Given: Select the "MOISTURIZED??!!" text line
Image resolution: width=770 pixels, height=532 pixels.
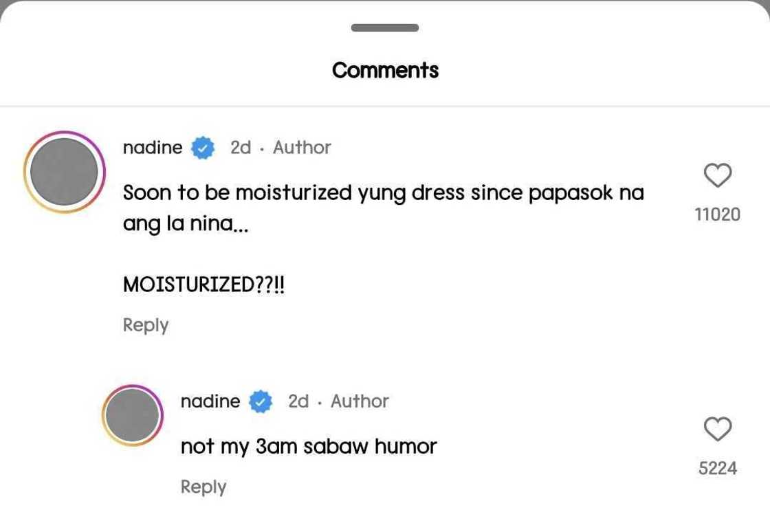Looking at the screenshot, I should click(203, 285).
